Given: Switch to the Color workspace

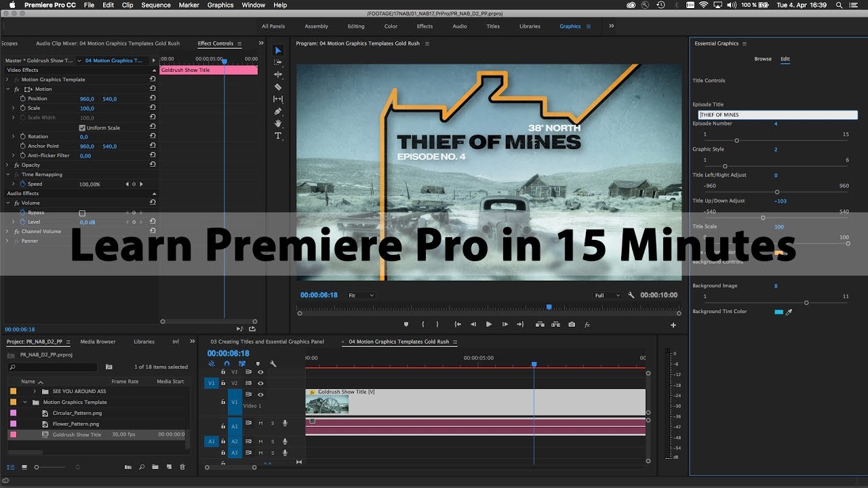Looking at the screenshot, I should (x=391, y=26).
